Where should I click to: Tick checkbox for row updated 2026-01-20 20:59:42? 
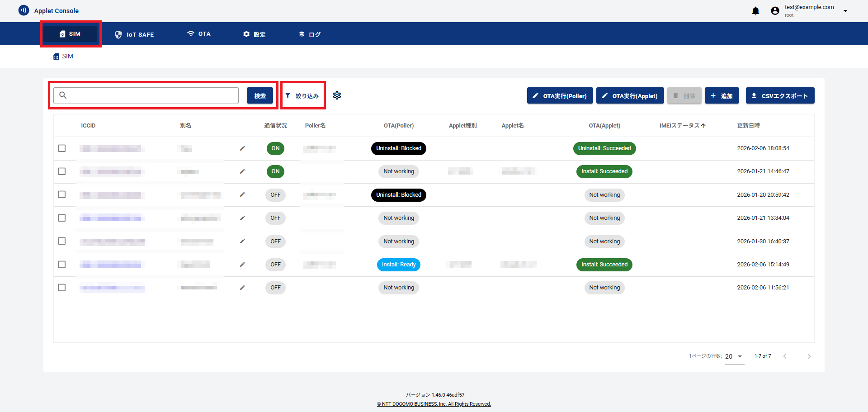click(62, 194)
